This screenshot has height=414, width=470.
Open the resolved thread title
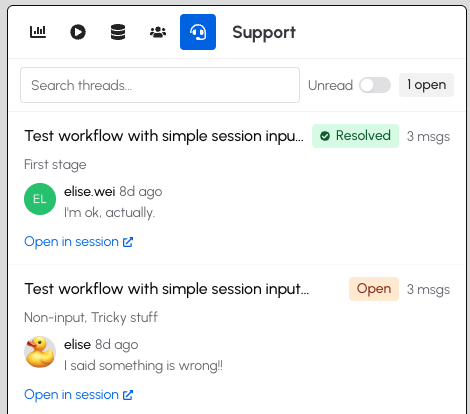pos(164,136)
